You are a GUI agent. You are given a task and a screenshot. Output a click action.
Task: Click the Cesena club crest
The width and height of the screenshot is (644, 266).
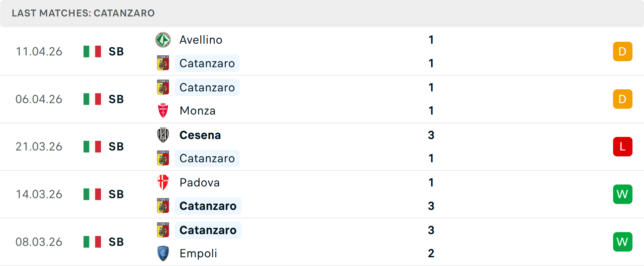tap(163, 135)
